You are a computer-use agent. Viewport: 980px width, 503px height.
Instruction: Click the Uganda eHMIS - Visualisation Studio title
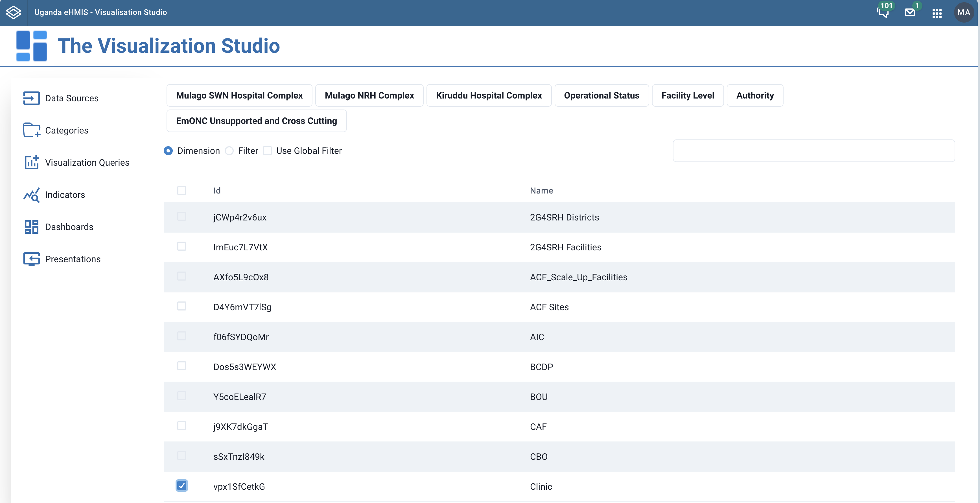pos(100,12)
